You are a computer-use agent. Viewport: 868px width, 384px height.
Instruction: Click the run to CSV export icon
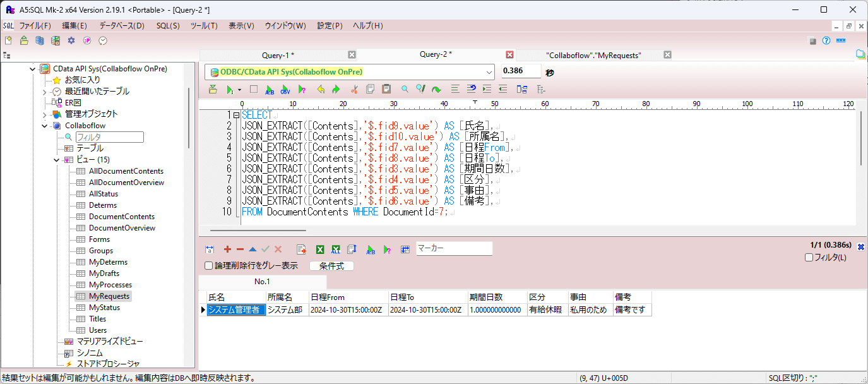point(285,90)
